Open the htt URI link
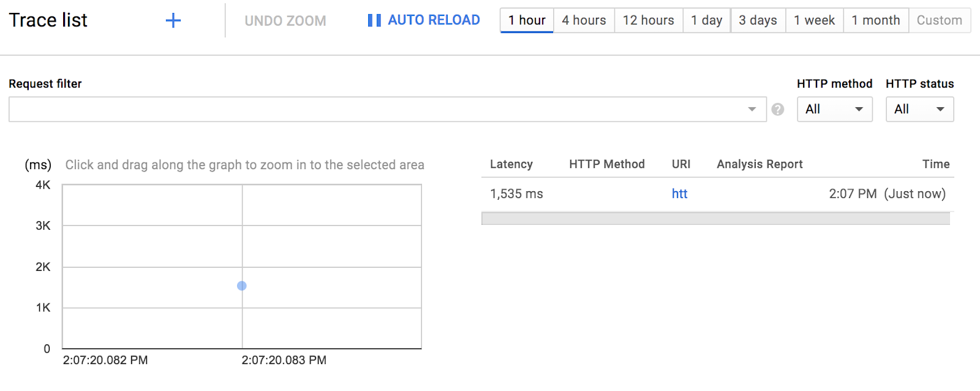Viewport: 980px width, 391px height. point(679,194)
